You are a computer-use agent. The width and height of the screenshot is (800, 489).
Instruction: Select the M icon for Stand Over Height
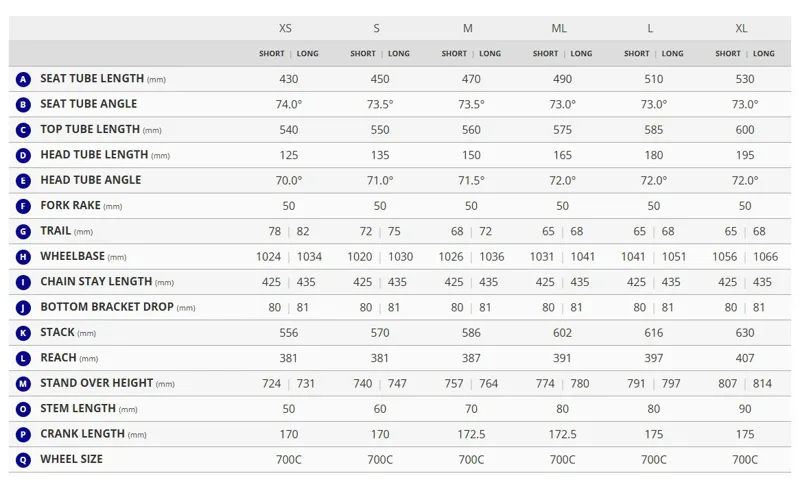pyautogui.click(x=23, y=384)
